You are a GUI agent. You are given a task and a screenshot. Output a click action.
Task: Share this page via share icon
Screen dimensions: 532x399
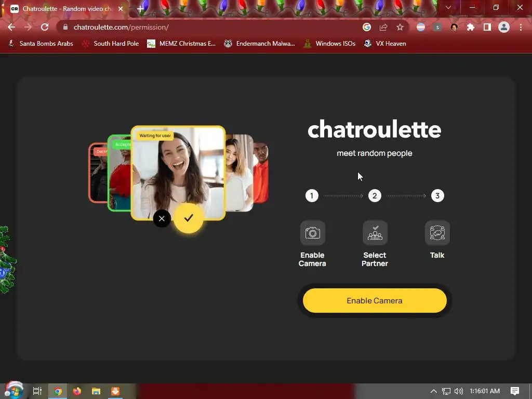383,27
